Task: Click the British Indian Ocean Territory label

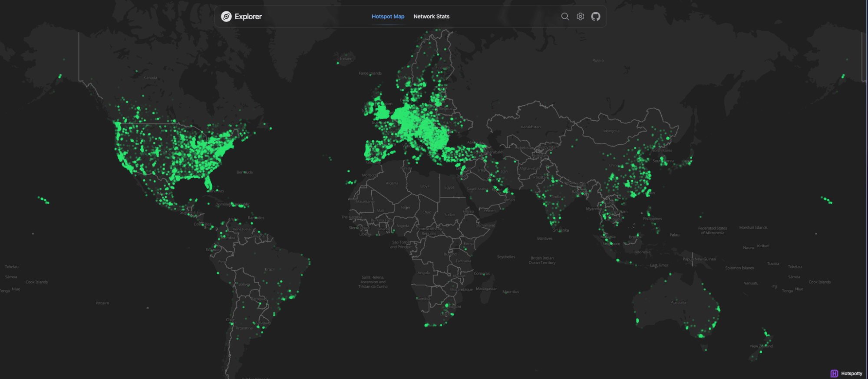Action: coord(542,260)
